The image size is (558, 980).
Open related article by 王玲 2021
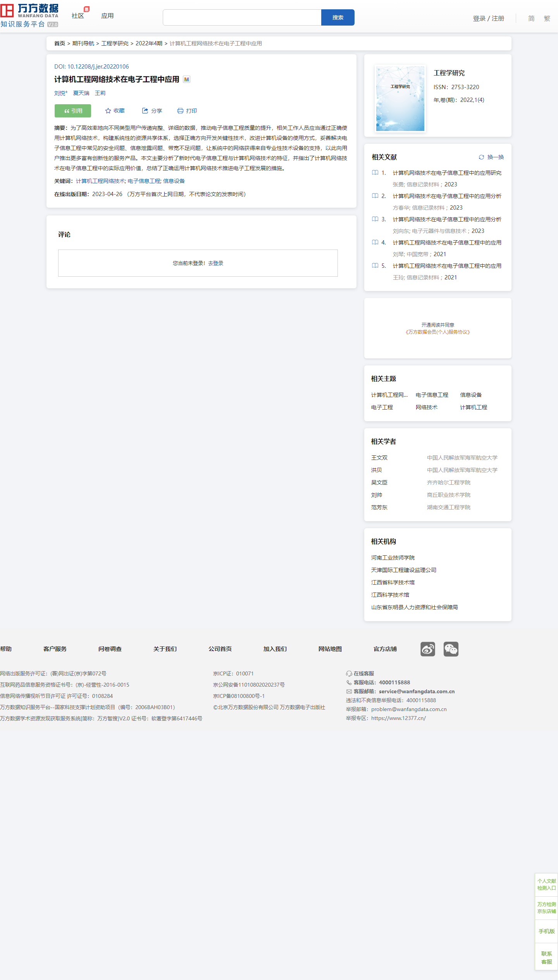(447, 266)
